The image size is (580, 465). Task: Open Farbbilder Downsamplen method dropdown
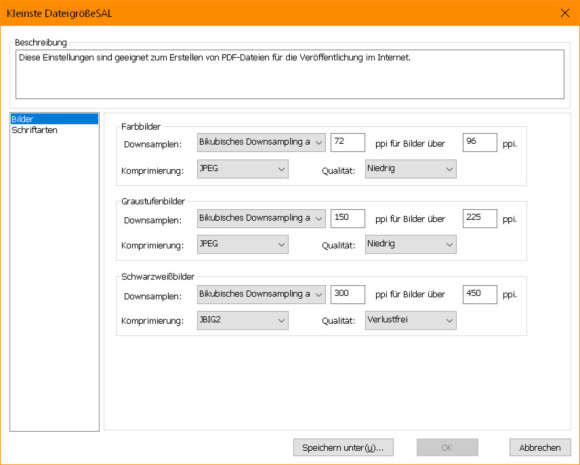261,142
